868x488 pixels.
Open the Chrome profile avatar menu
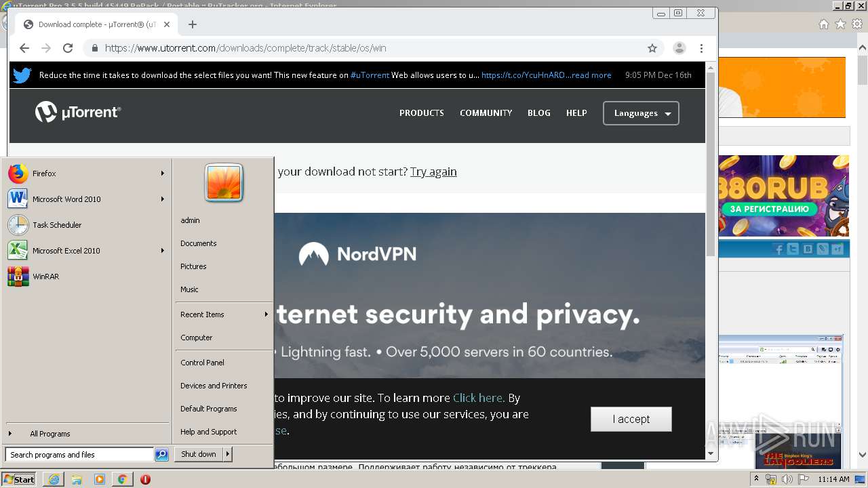679,48
